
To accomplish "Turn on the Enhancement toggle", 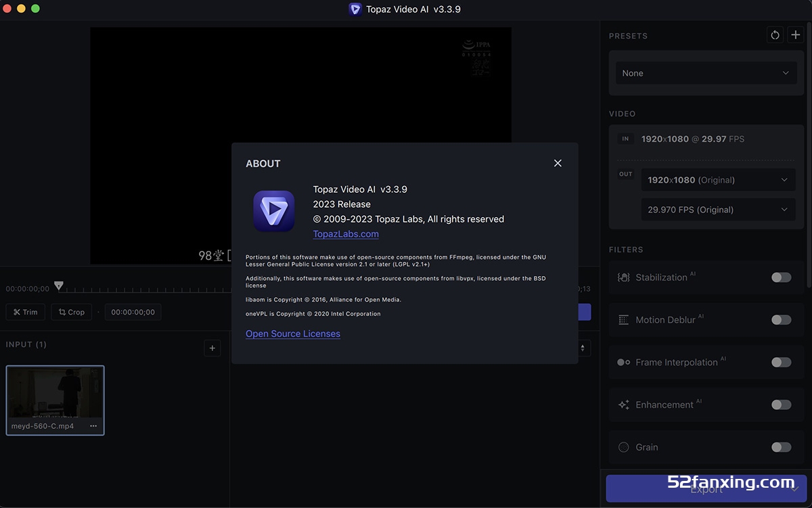I will [781, 405].
